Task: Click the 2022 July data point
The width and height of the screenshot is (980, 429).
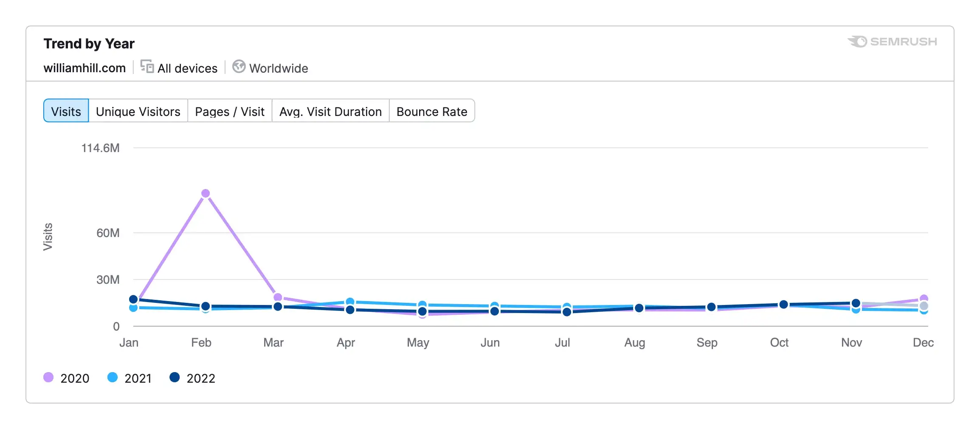Action: pyautogui.click(x=567, y=312)
